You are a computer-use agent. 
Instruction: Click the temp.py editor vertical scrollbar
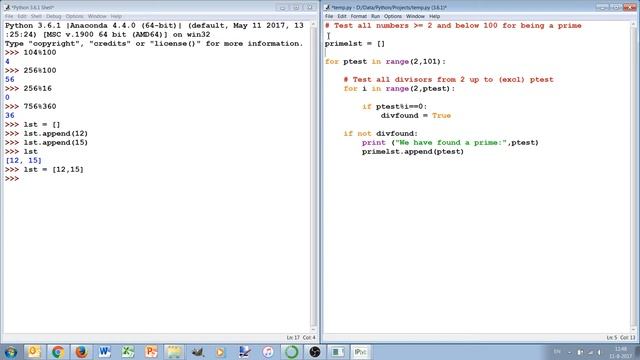(633, 177)
